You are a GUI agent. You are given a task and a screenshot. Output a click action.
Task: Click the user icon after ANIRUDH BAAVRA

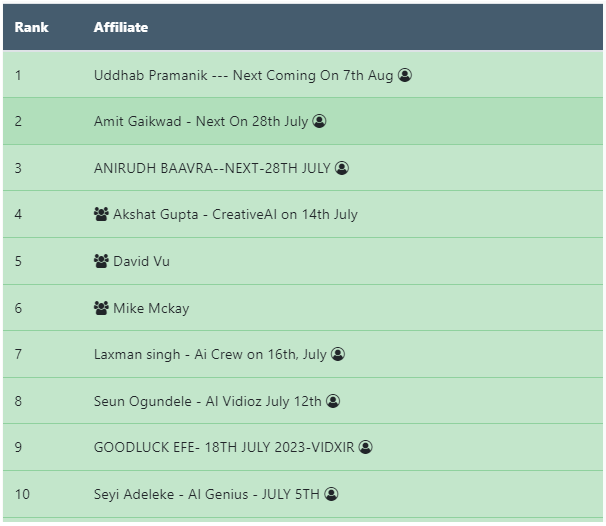342,168
